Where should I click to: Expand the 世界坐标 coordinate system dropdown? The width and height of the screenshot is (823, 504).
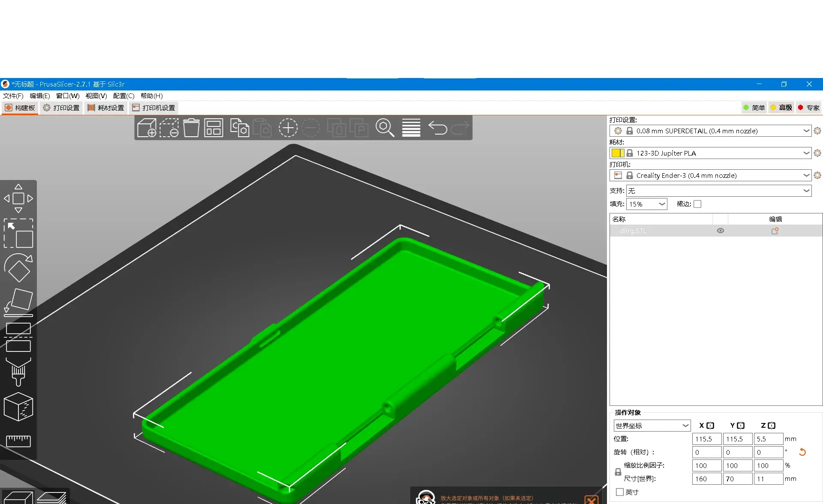point(685,426)
